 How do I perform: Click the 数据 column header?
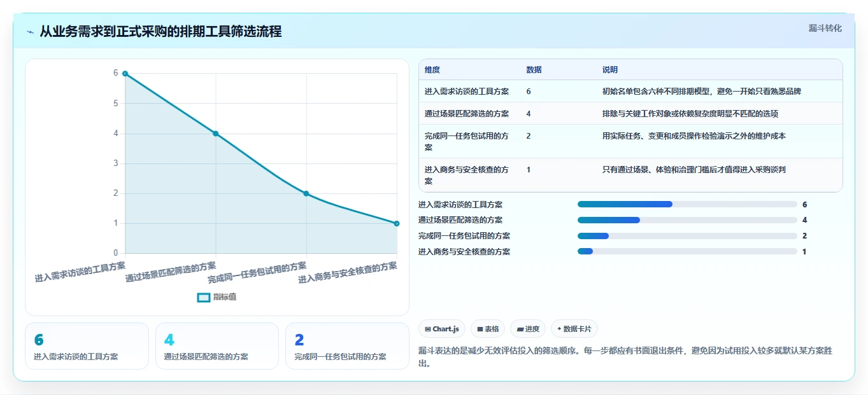click(534, 70)
